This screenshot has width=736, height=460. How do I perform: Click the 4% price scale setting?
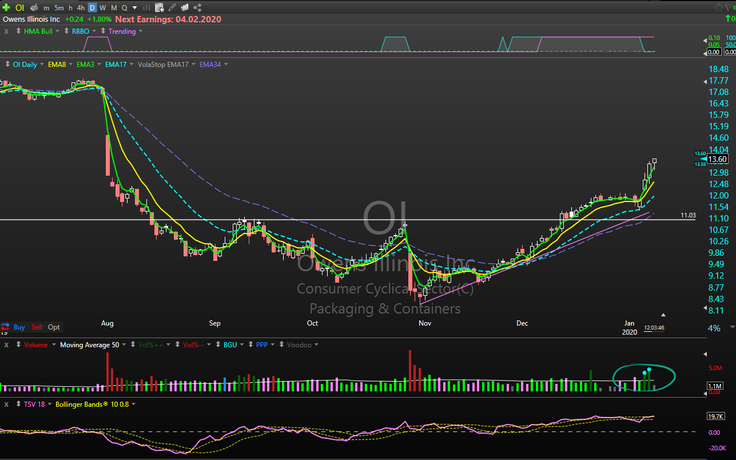(714, 328)
